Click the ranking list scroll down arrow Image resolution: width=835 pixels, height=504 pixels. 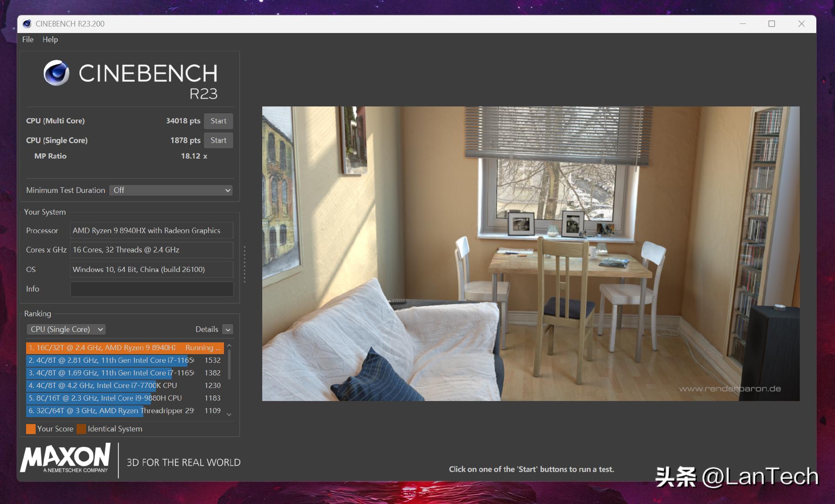[229, 414]
